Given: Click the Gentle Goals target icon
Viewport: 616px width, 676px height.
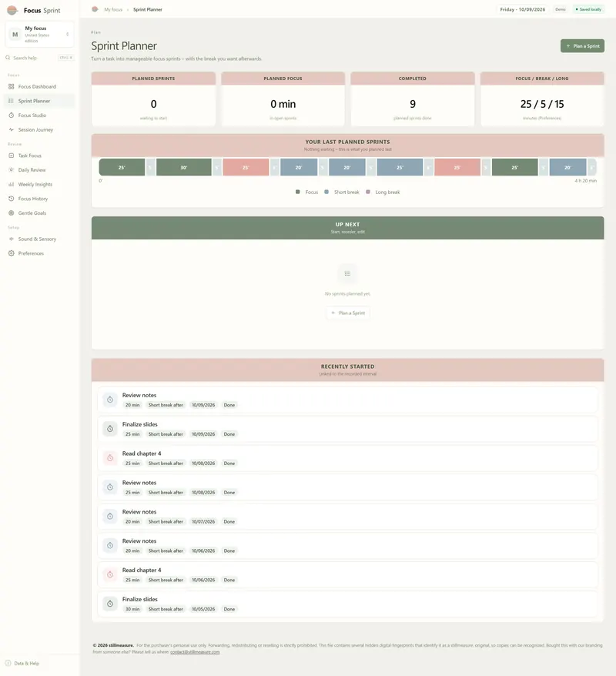Looking at the screenshot, I should tap(12, 213).
